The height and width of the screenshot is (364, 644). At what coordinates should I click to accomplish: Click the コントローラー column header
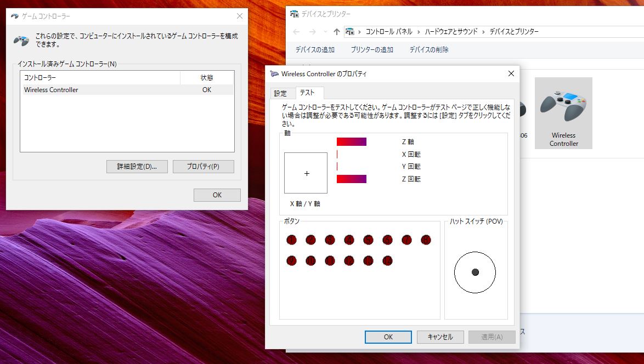100,77
